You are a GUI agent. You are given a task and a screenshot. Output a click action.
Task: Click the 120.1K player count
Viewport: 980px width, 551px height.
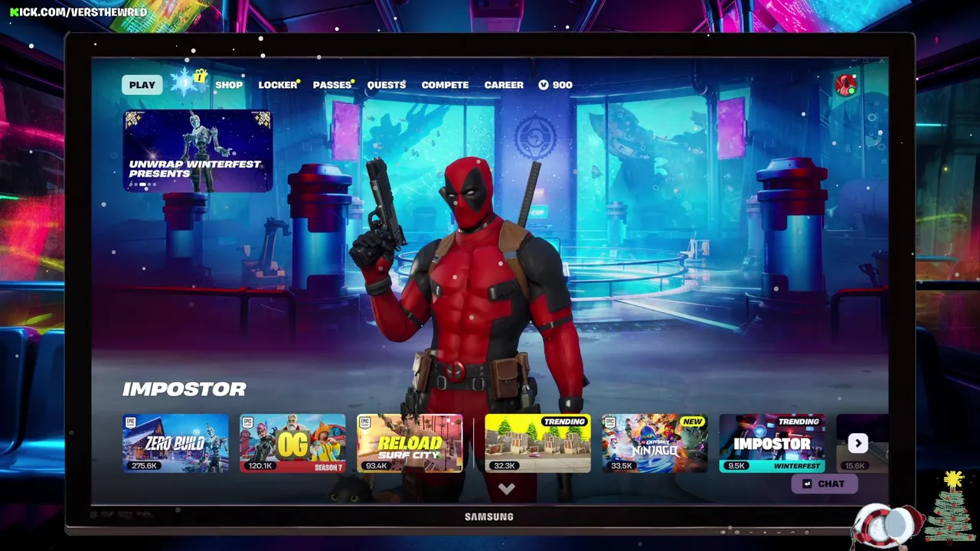pos(260,465)
